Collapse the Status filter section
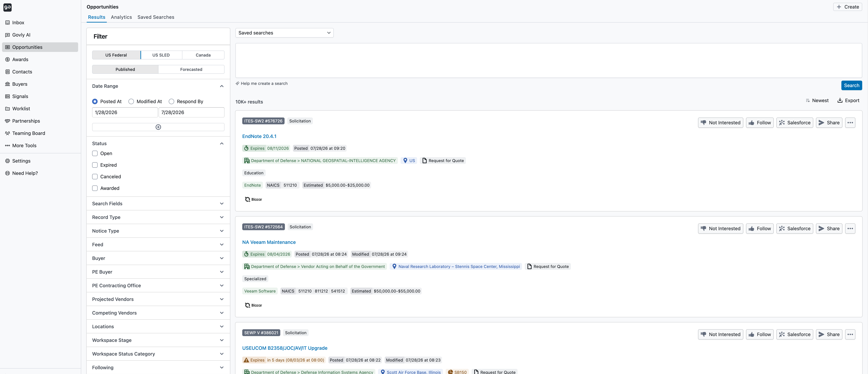 (x=222, y=144)
